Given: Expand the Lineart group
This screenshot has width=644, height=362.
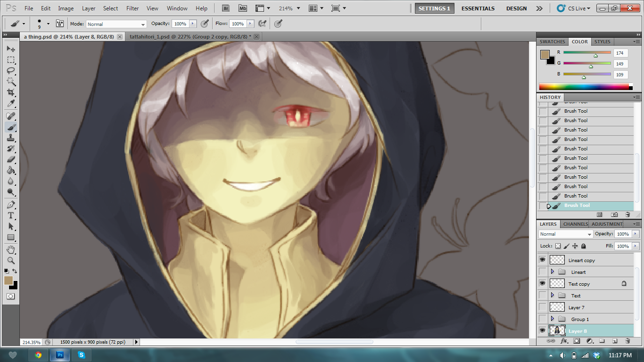Looking at the screenshot, I should coord(552,271).
